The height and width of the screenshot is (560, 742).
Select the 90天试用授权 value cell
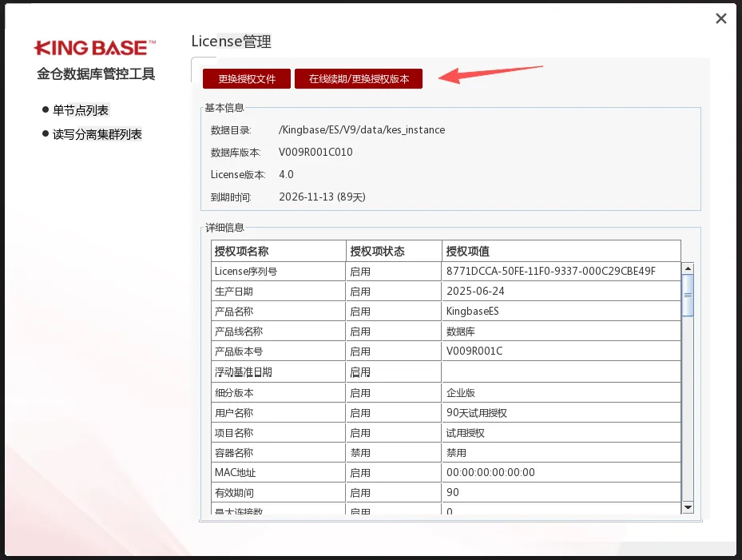(x=561, y=412)
